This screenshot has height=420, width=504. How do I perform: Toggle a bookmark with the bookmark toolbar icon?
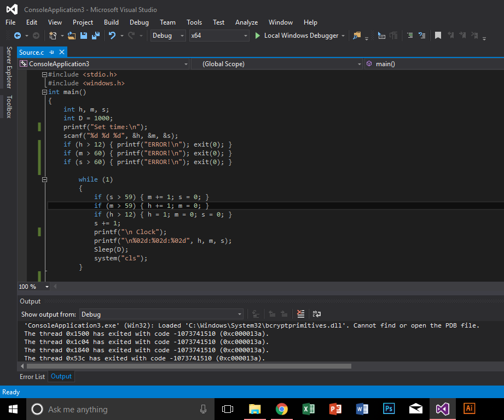437,35
